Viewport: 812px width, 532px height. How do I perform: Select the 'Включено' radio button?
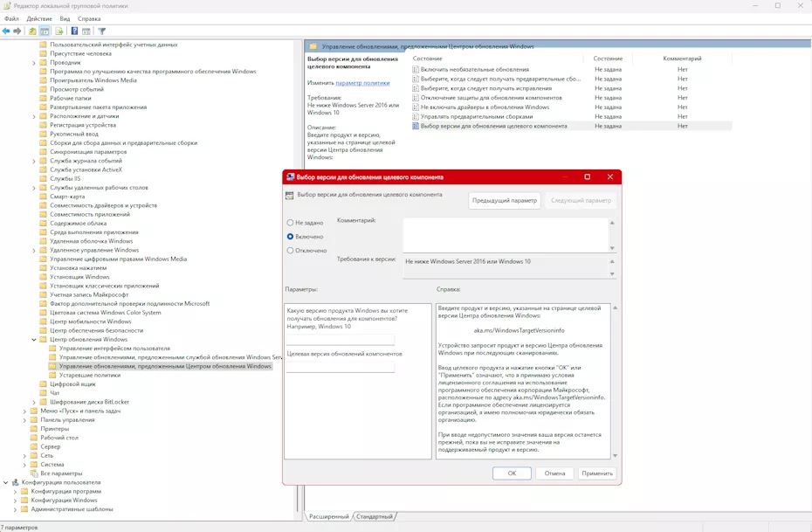click(291, 237)
